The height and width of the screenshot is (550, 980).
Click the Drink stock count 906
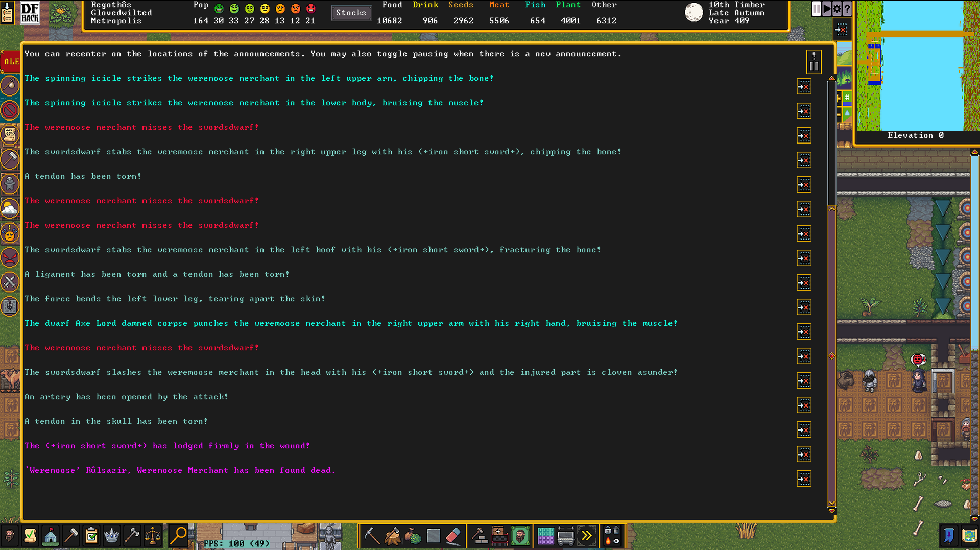[430, 21]
